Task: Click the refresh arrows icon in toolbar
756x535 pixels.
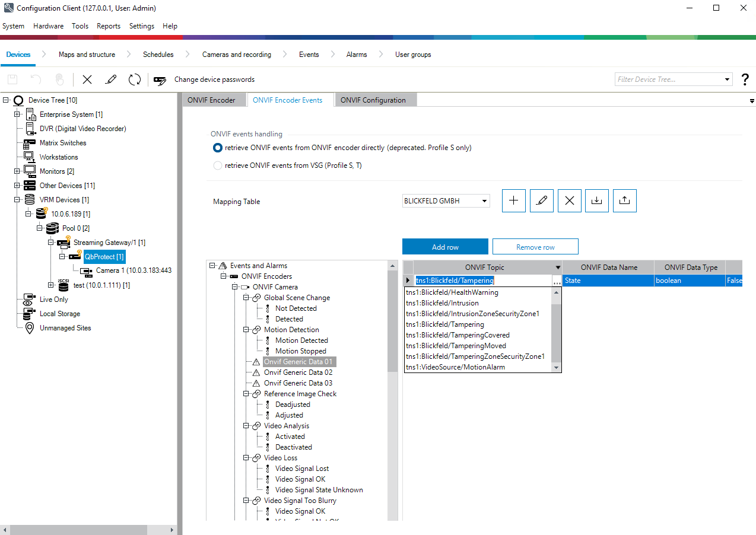Action: (x=135, y=79)
